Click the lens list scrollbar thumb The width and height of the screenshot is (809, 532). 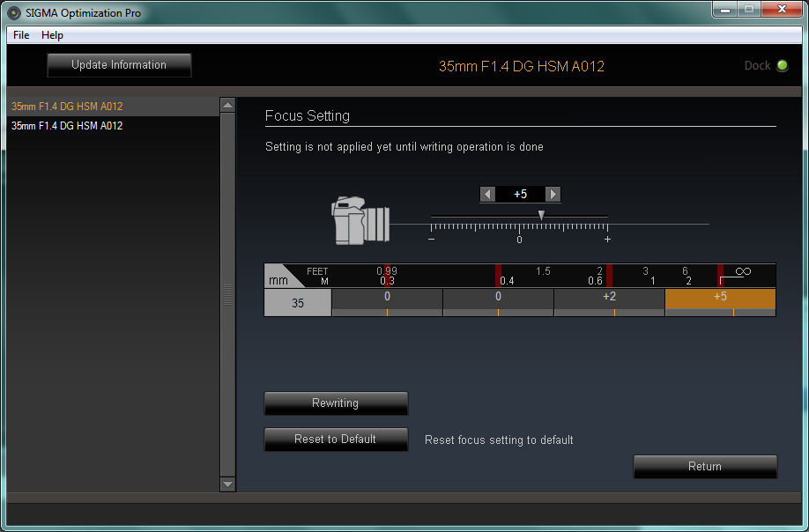(227, 295)
